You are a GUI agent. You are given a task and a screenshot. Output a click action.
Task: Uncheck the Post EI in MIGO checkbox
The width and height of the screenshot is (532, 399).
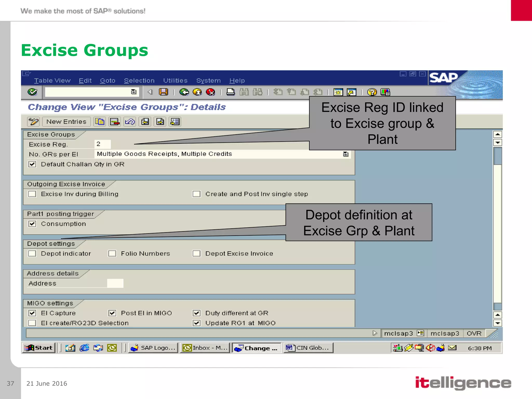point(112,313)
